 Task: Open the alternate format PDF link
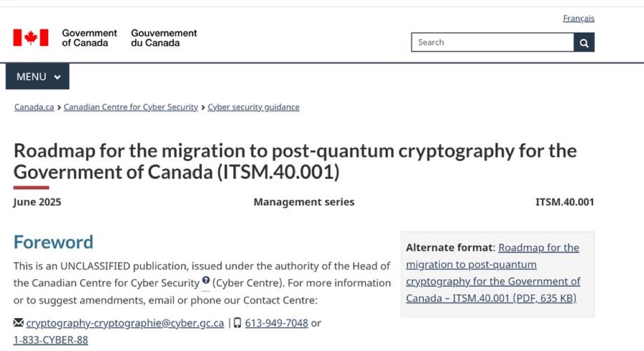493,273
